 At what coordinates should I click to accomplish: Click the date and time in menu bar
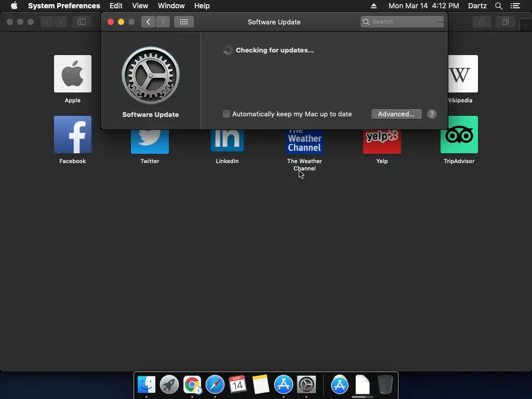(423, 6)
